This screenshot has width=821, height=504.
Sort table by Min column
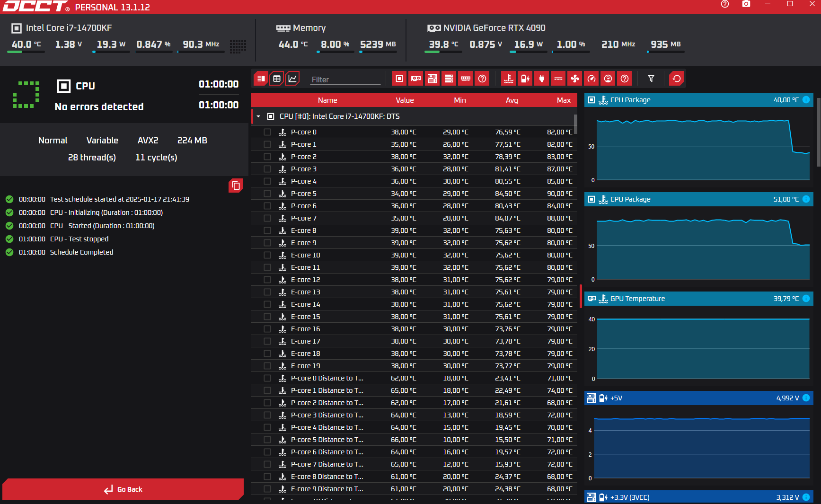[x=460, y=100]
